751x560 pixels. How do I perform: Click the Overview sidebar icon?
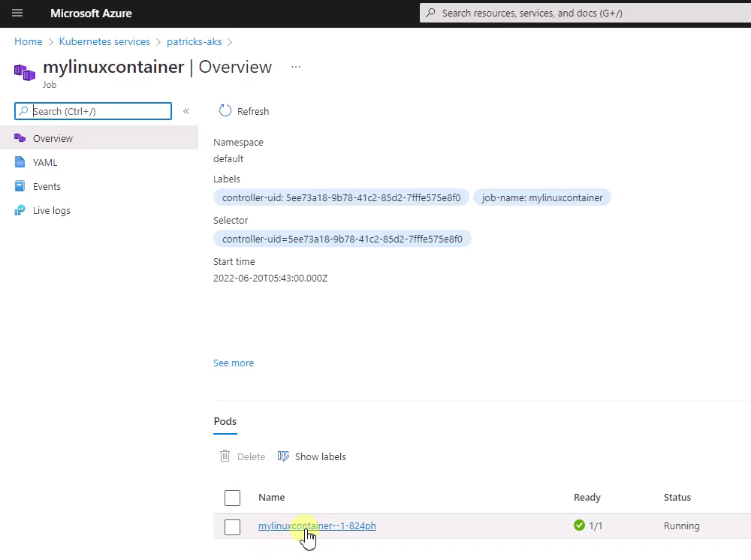(20, 138)
